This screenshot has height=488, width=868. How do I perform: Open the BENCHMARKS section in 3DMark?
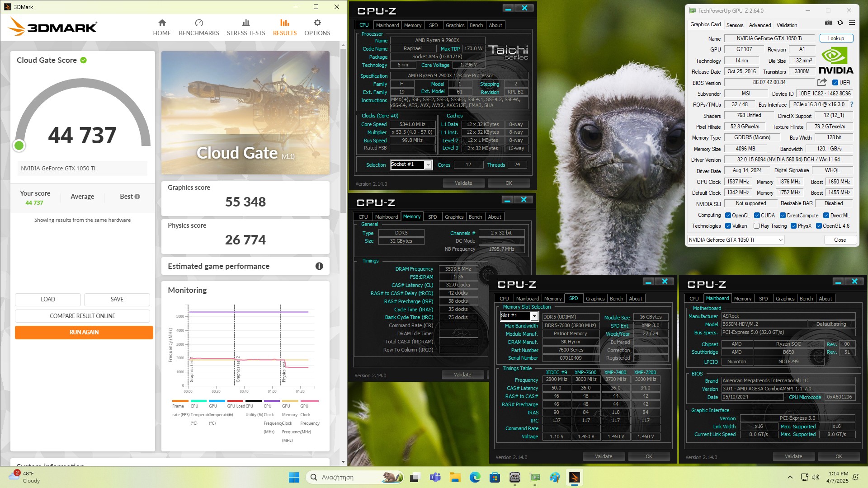click(x=199, y=28)
